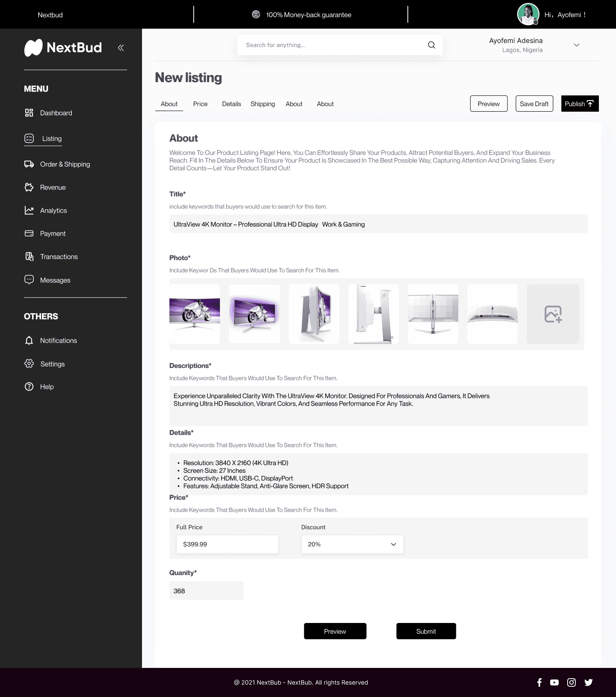Viewport: 616px width, 697px height.
Task: Click the user avatar in top bar
Action: click(x=528, y=14)
